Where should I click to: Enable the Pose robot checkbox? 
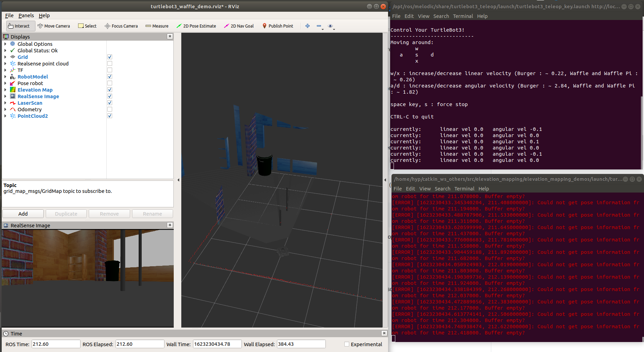click(110, 83)
